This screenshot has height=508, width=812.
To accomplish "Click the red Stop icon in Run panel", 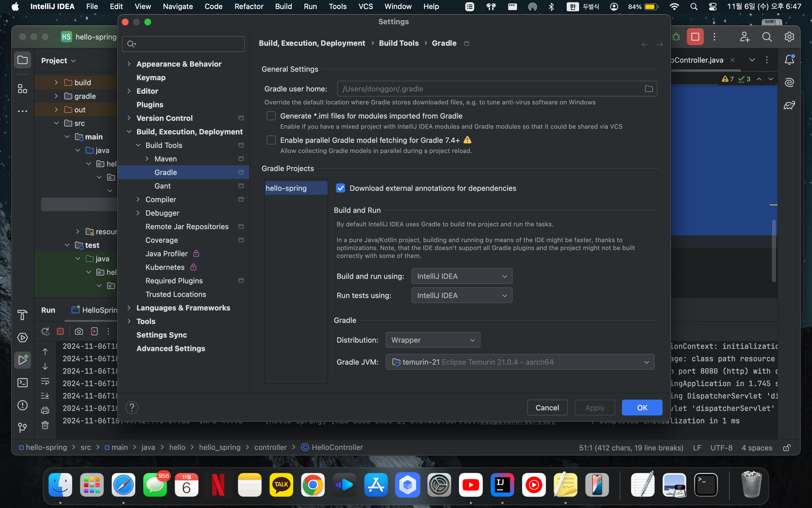I will (60, 332).
